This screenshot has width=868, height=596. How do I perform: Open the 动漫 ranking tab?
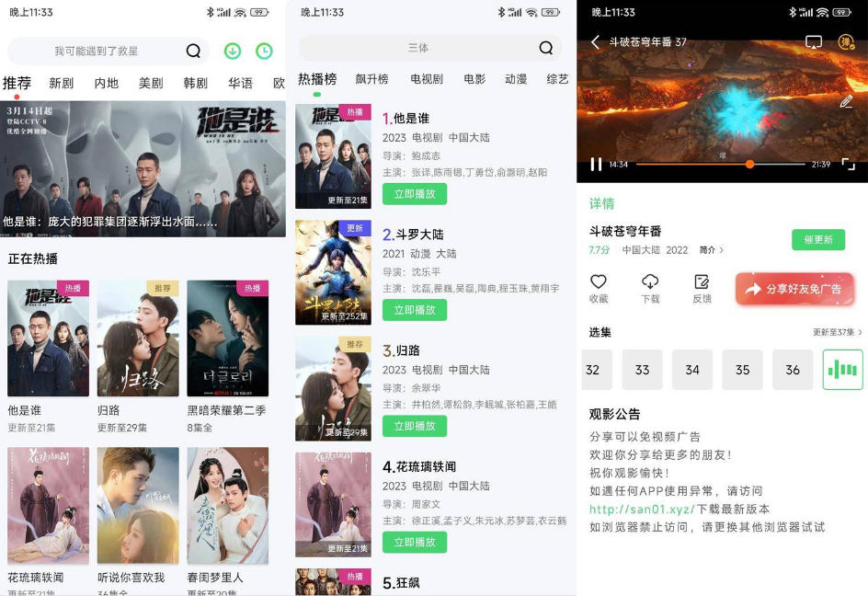tap(516, 79)
